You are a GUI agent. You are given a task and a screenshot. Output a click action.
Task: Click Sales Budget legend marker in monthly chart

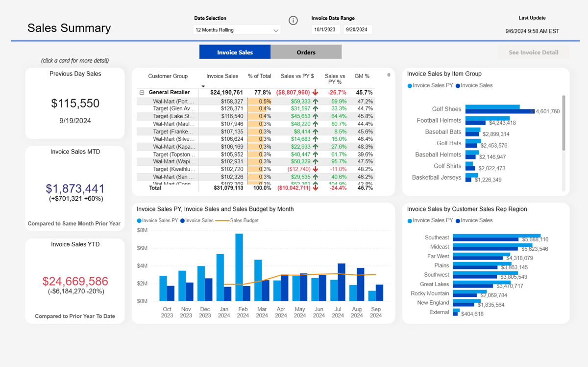click(222, 220)
